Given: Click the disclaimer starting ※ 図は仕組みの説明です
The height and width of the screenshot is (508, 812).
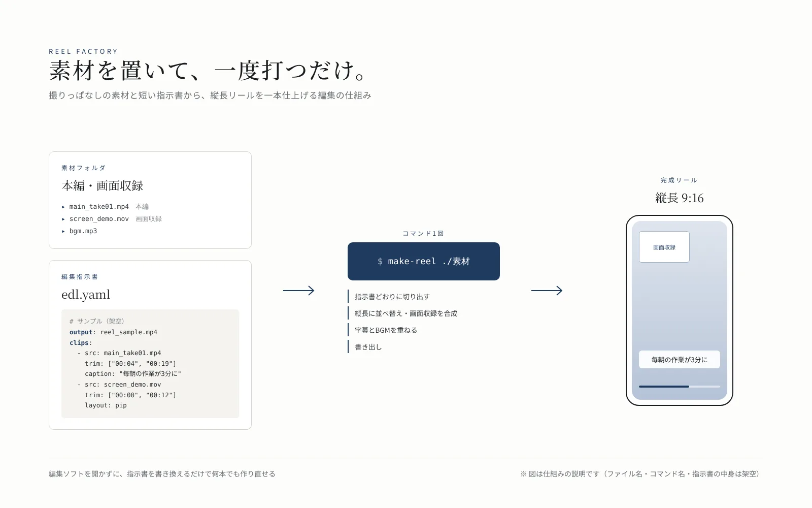Looking at the screenshot, I should 641,474.
